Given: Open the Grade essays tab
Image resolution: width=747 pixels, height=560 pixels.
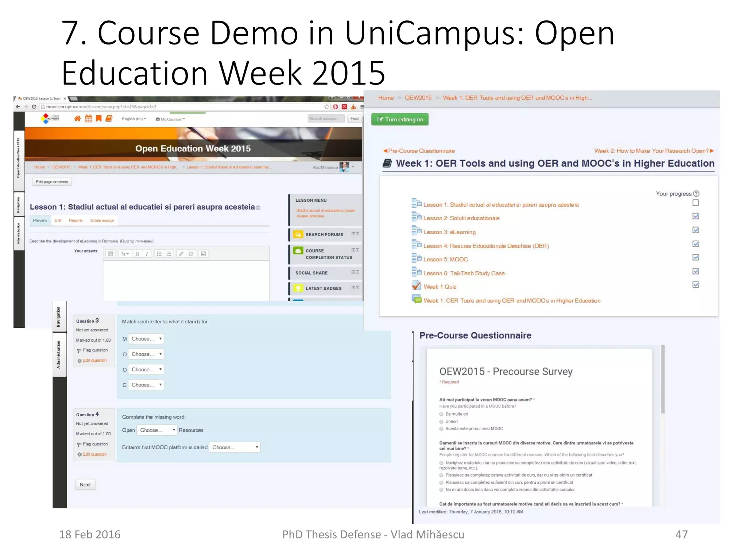Looking at the screenshot, I should (x=102, y=220).
